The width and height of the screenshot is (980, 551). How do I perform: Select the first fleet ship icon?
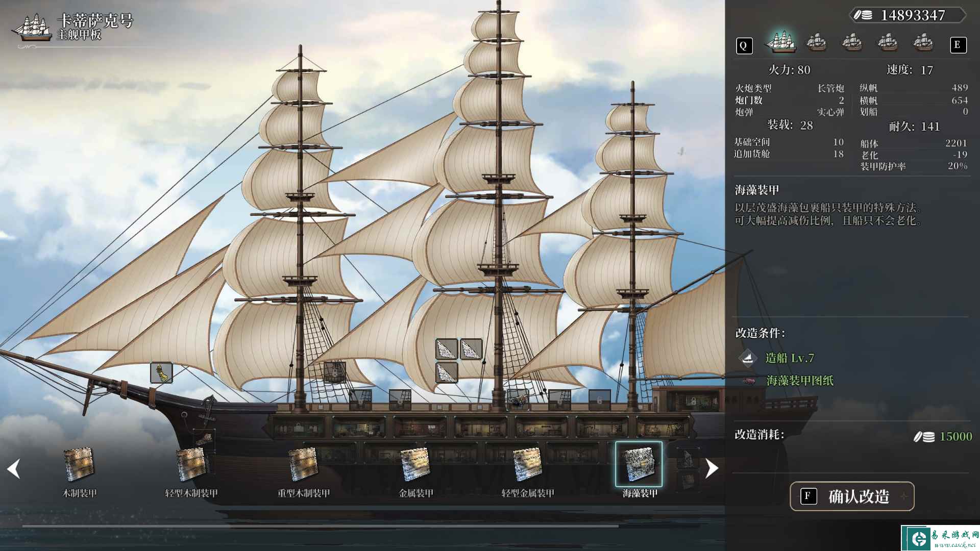[780, 42]
